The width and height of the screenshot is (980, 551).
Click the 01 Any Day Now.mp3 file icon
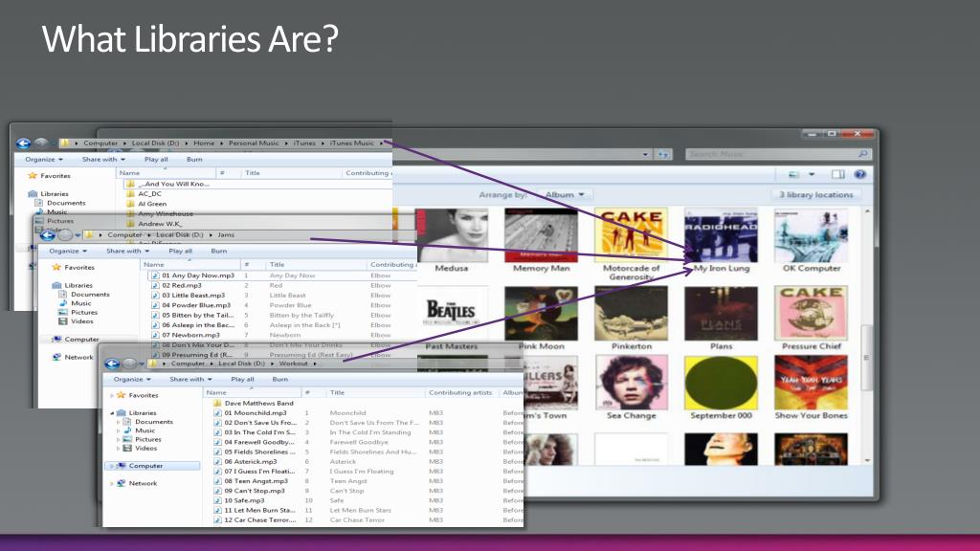point(155,275)
